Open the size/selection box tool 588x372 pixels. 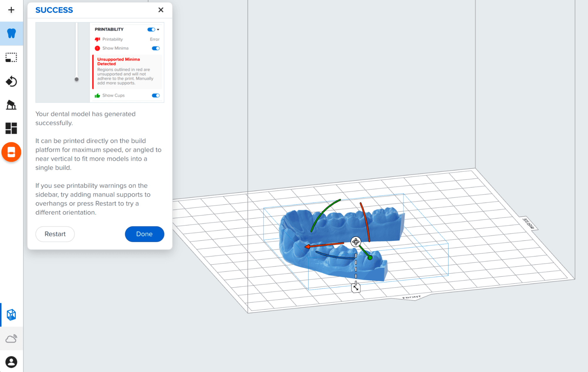pos(11,57)
